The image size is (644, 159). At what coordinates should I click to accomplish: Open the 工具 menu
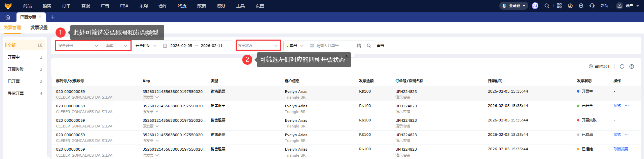[240, 6]
